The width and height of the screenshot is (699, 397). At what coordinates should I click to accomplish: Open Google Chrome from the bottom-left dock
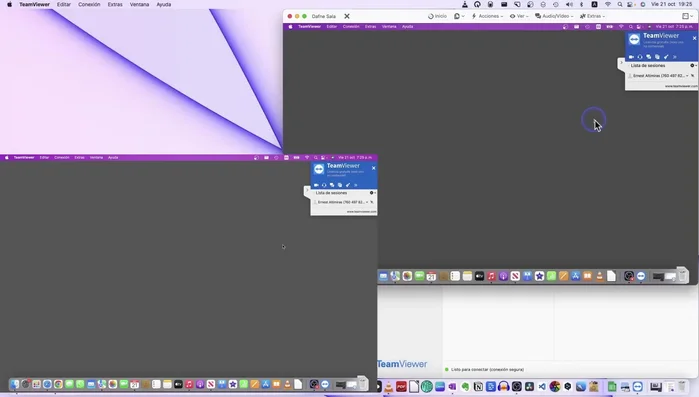pyautogui.click(x=58, y=384)
